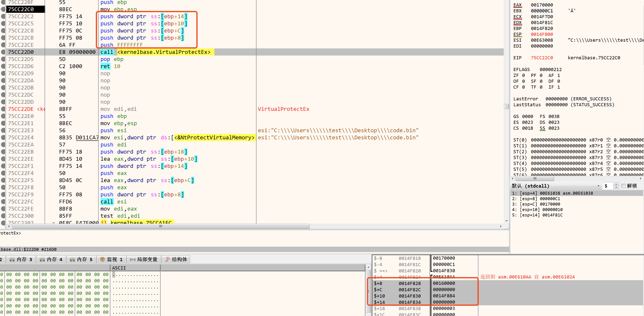Screen dimensions: 644x316
Task: Click the register panel horizontal scrollbar thumb
Action: click(x=535, y=179)
